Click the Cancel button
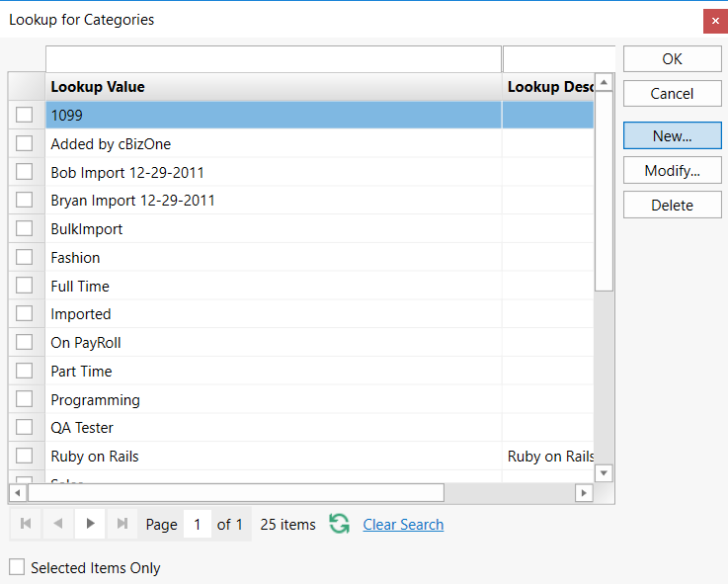The image size is (728, 587). [x=673, y=93]
